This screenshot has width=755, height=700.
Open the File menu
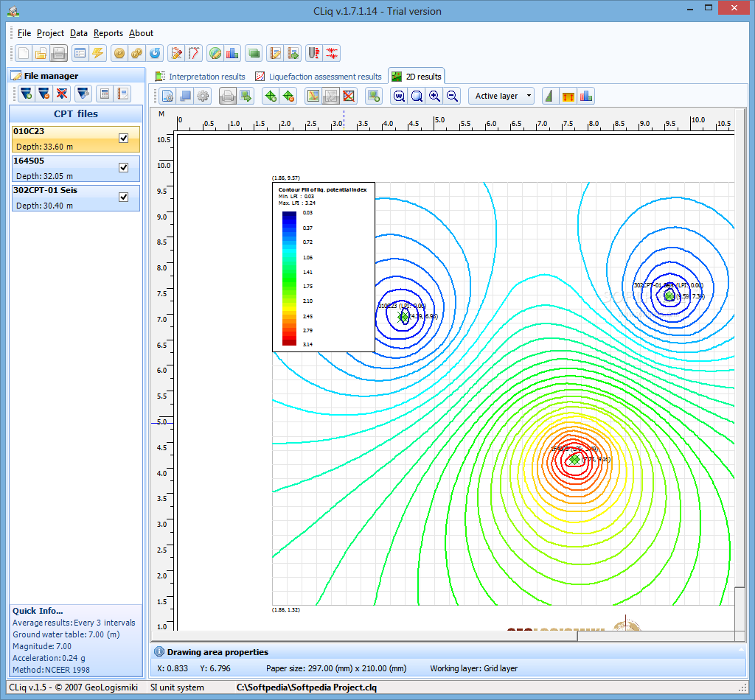click(24, 33)
